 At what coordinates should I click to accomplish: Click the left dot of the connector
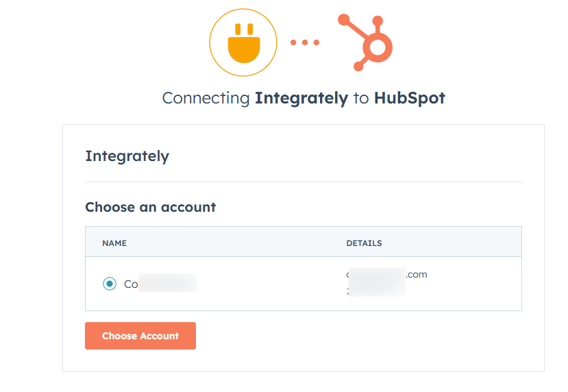[293, 42]
